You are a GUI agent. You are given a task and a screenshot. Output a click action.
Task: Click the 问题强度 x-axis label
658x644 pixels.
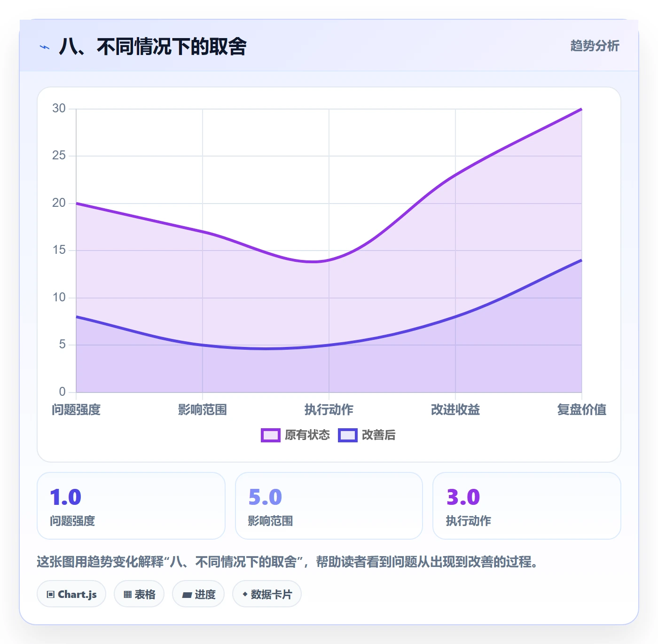(76, 410)
